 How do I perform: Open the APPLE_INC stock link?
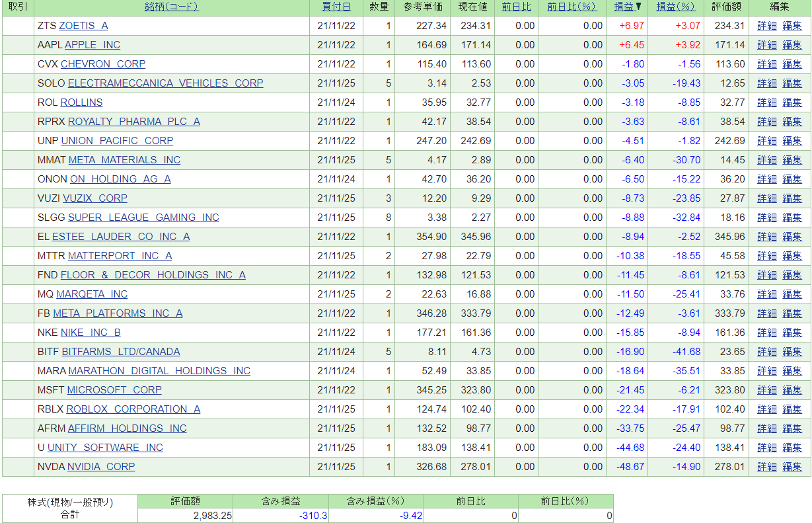92,45
